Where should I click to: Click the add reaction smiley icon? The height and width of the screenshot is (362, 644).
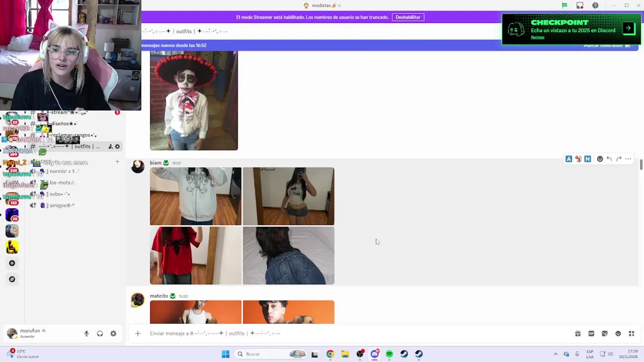tap(600, 159)
